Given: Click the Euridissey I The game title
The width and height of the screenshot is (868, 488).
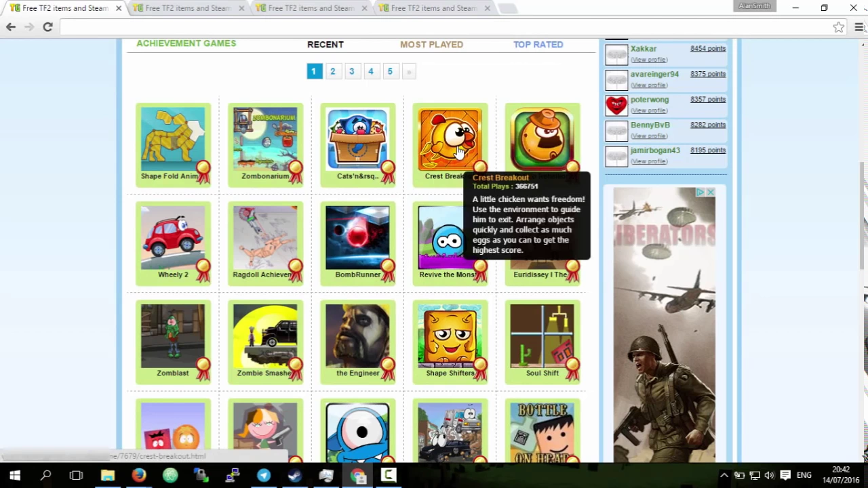Looking at the screenshot, I should point(540,274).
